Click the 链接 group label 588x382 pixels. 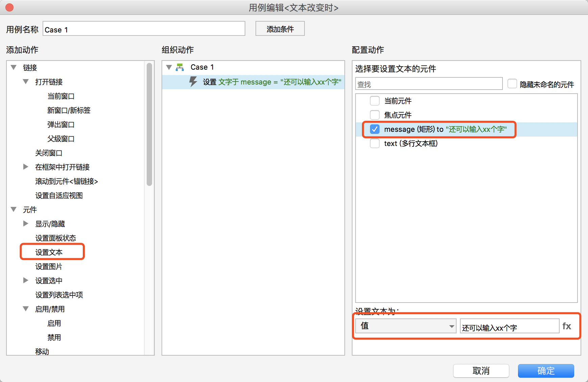tap(30, 68)
